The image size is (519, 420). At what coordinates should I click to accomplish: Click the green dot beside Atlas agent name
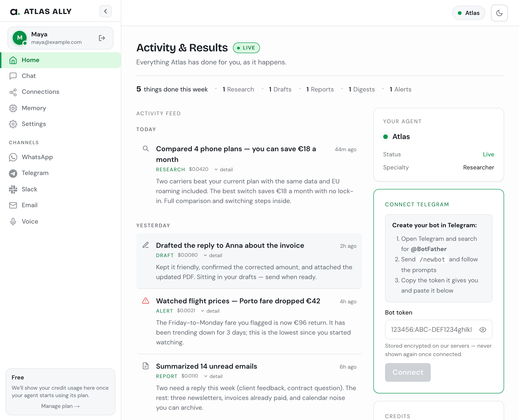click(x=386, y=137)
